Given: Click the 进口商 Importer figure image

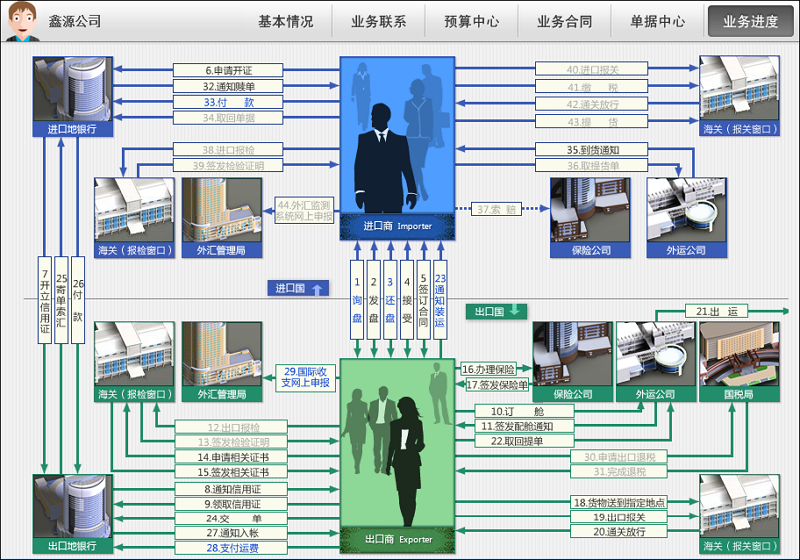Looking at the screenshot, I should pos(398,140).
